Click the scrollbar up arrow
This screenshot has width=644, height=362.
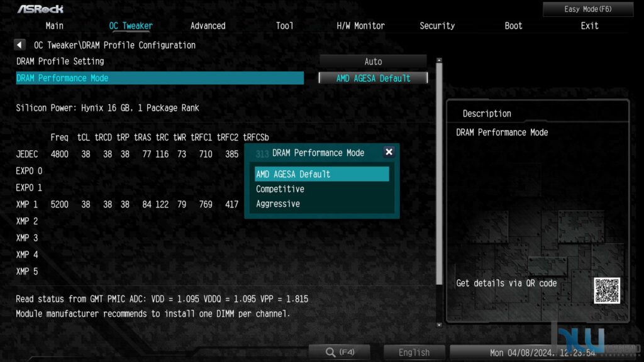coord(439,60)
